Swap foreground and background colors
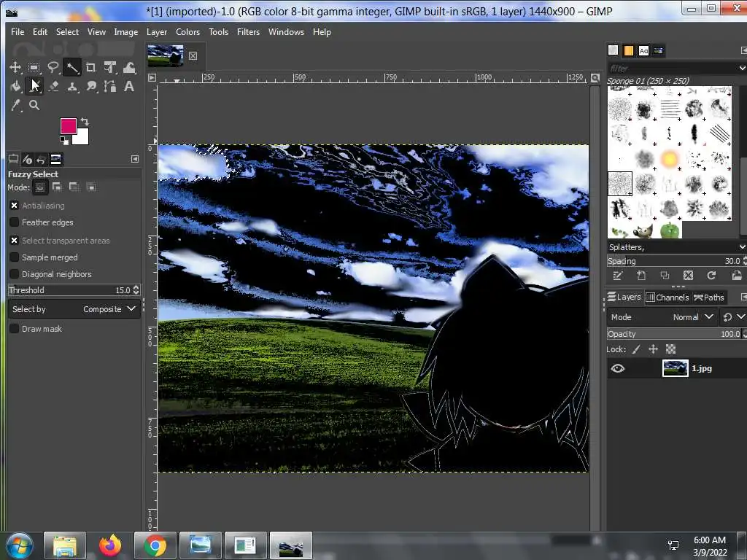Screen dimensions: 747x560 pyautogui.click(x=85, y=122)
